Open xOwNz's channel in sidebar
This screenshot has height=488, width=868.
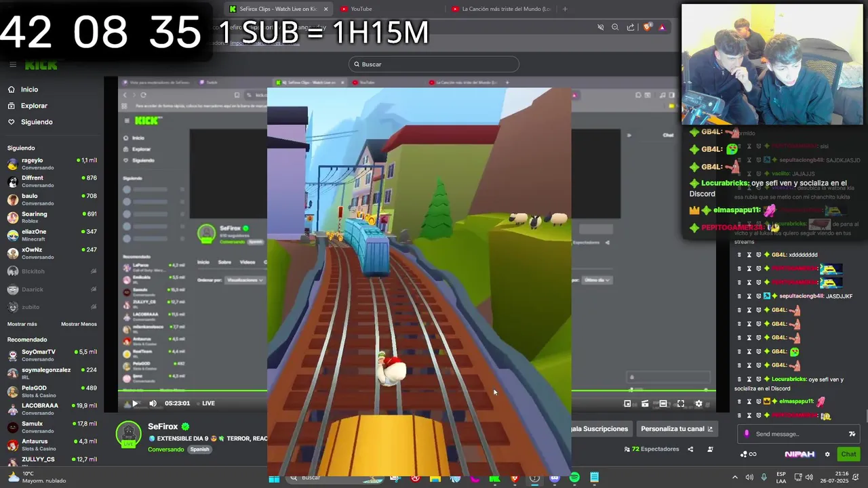pos(52,253)
